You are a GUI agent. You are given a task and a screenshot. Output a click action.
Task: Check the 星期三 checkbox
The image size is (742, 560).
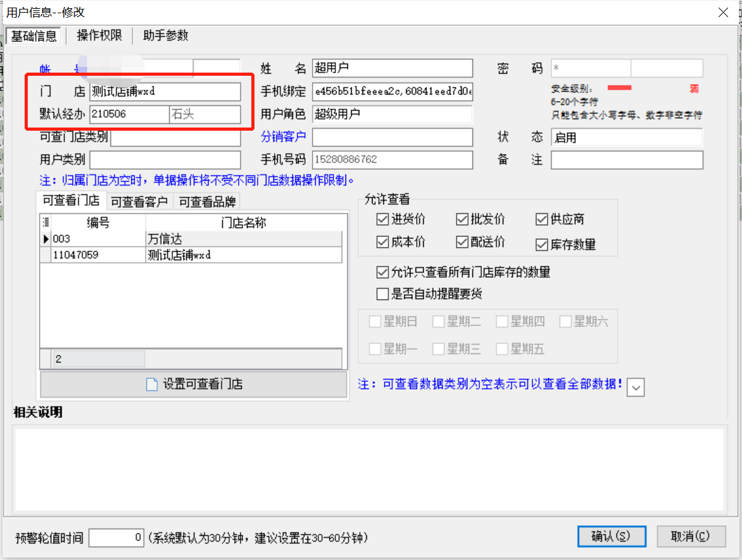coord(438,349)
